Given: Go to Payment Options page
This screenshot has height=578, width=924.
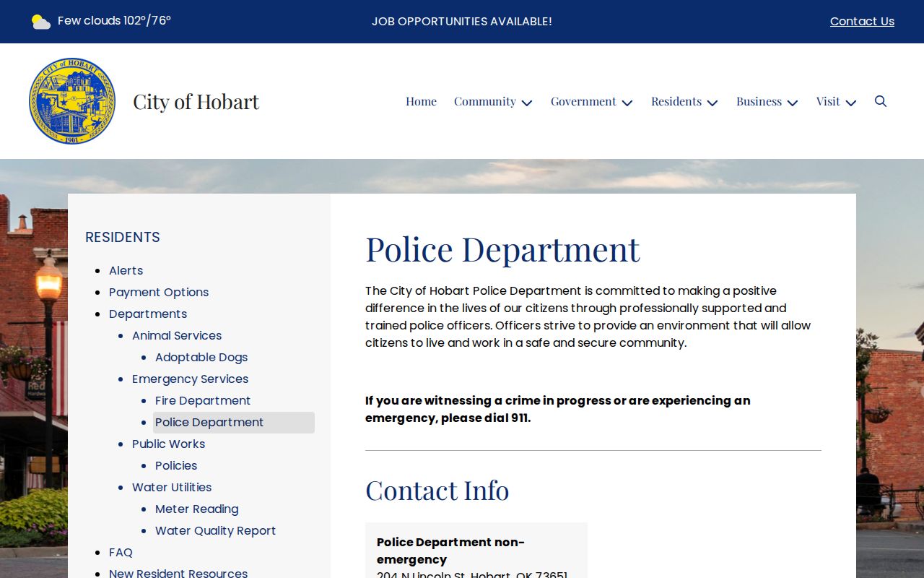Looking at the screenshot, I should tap(159, 292).
